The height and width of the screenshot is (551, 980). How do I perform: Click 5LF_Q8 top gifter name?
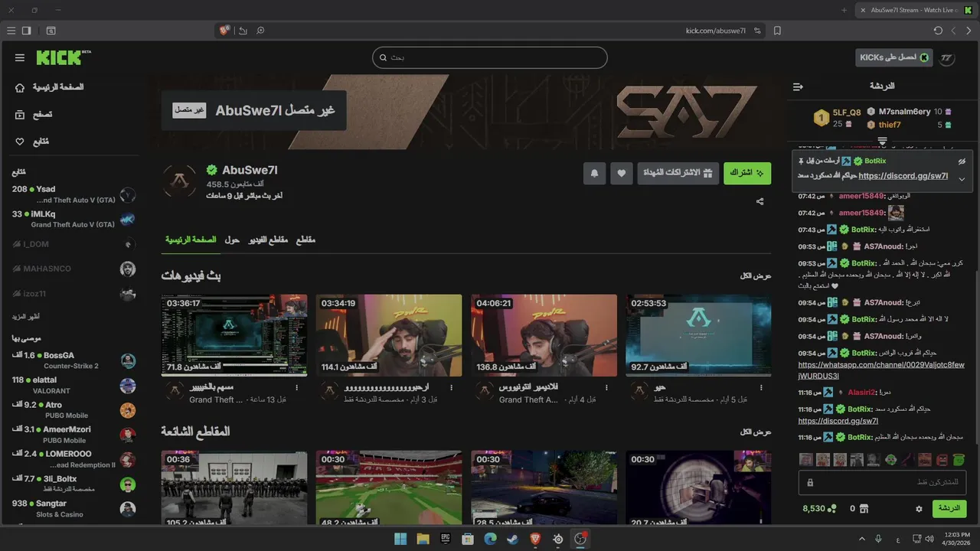click(847, 112)
